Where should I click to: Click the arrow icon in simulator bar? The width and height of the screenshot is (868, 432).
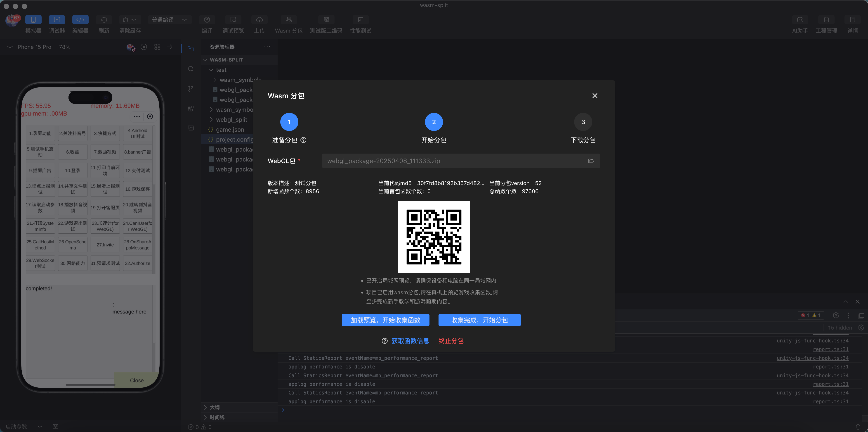pos(170,47)
